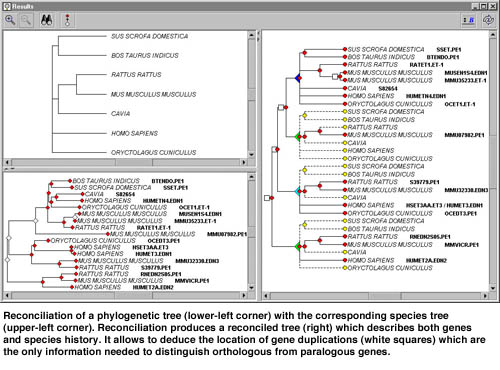Click the zoom out magnifier icon
This screenshot has width=500, height=370.
pos(26,20)
